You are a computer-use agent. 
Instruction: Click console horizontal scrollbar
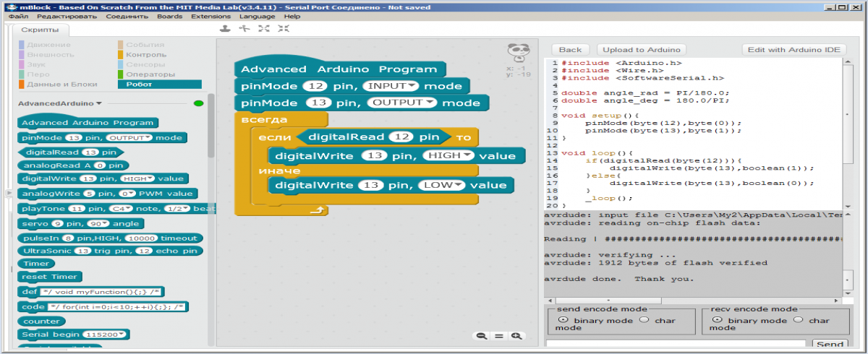(608, 299)
